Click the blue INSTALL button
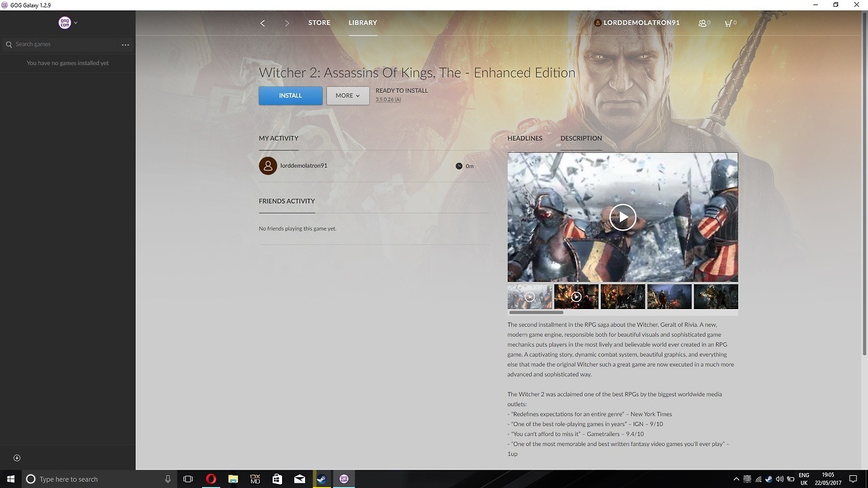 click(290, 96)
